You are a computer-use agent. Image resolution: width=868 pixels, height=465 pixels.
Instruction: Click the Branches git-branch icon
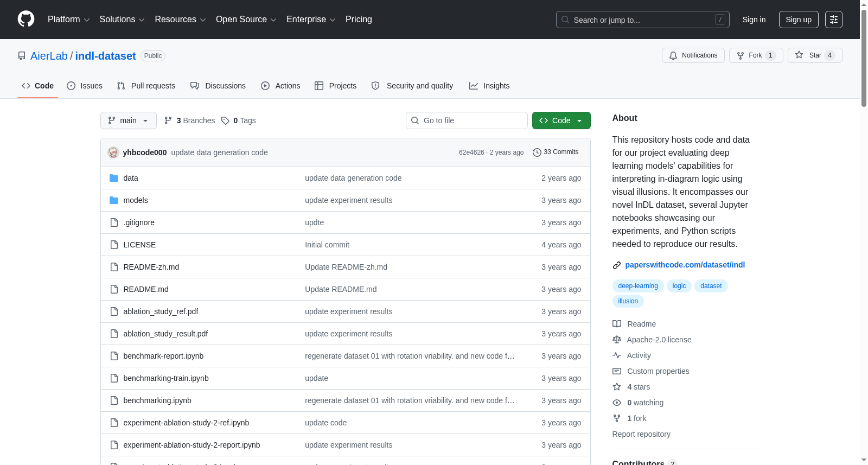pos(168,120)
